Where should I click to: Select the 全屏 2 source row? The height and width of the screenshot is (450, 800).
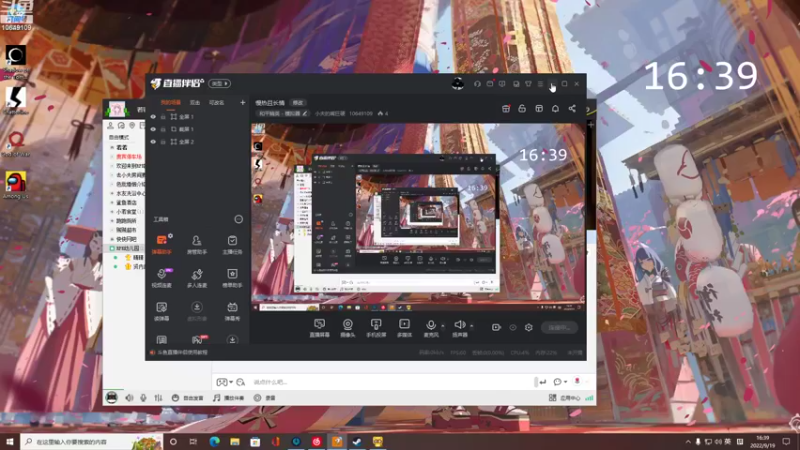click(x=198, y=142)
